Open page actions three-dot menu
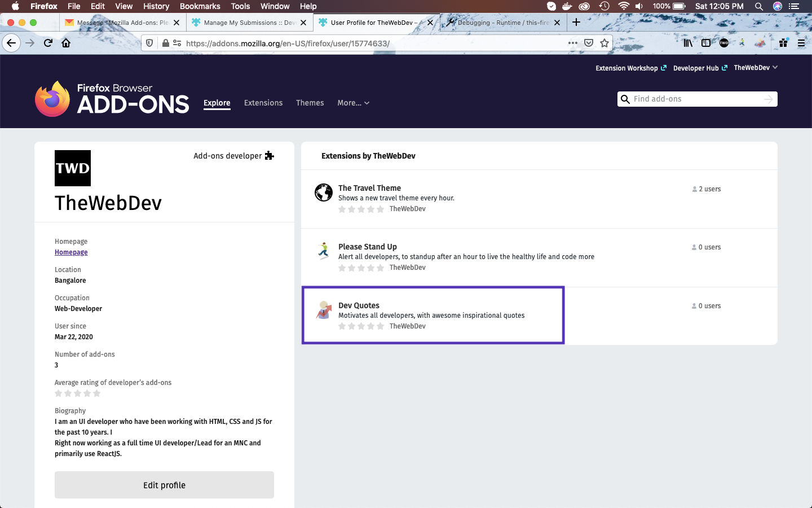Screen dimensions: 812x508 (x=573, y=43)
